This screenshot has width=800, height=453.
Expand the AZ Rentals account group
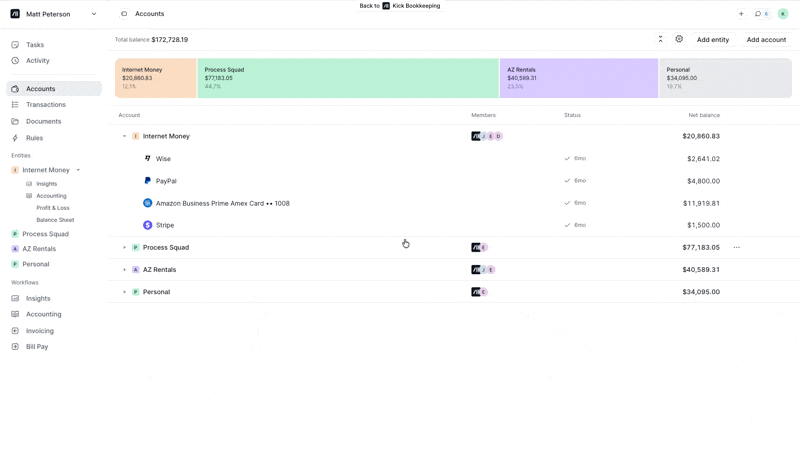point(125,270)
